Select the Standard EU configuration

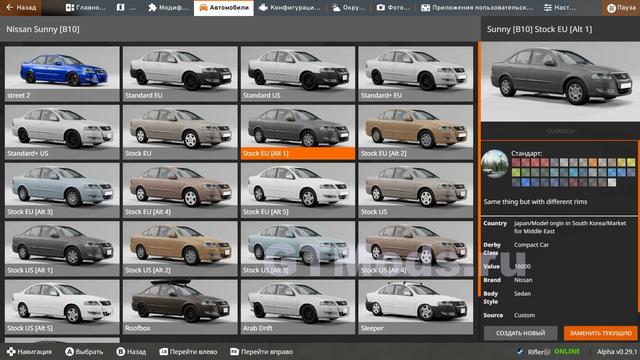click(x=180, y=74)
